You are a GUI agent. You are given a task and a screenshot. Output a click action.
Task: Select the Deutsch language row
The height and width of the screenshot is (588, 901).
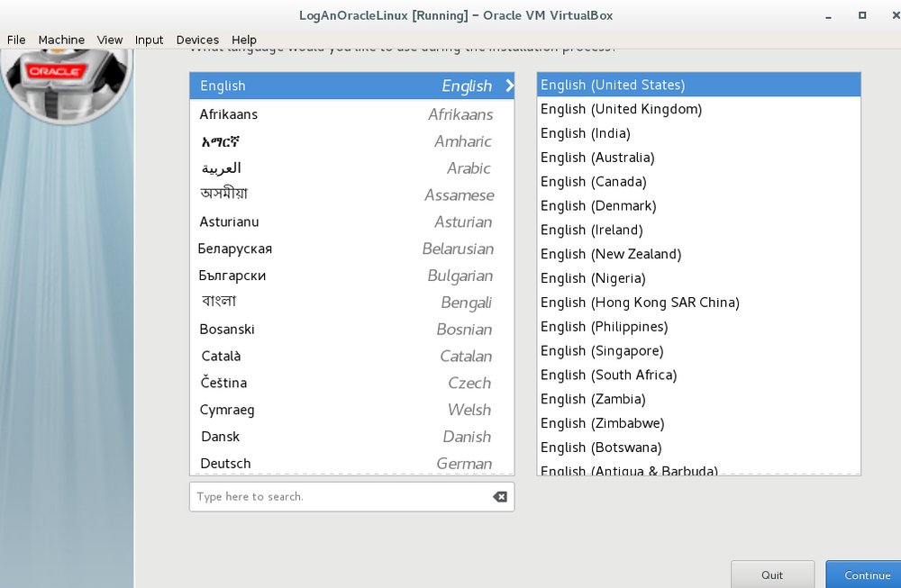pos(351,463)
